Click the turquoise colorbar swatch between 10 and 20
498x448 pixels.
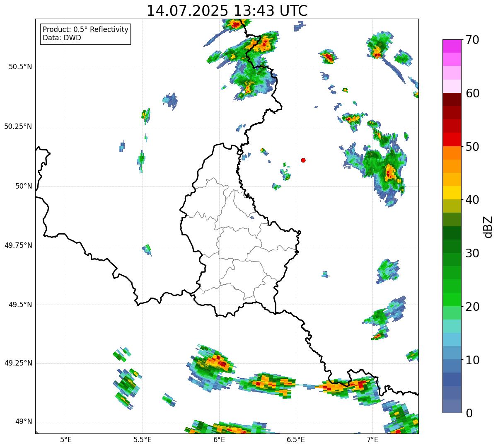[452, 326]
